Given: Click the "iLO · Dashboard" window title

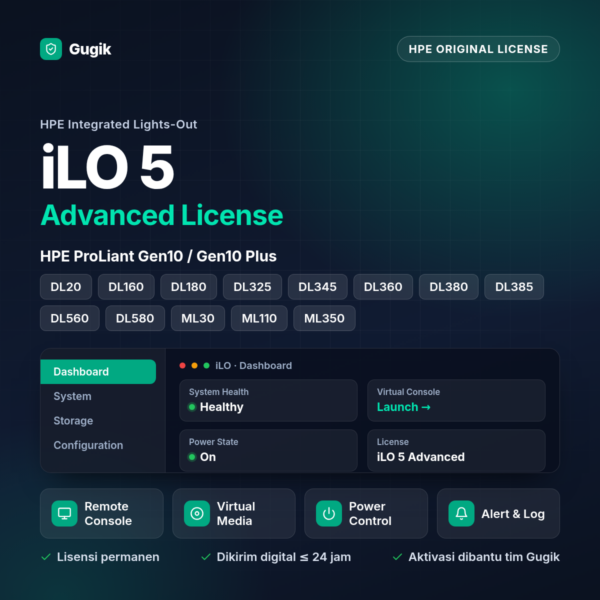Looking at the screenshot, I should (x=253, y=366).
